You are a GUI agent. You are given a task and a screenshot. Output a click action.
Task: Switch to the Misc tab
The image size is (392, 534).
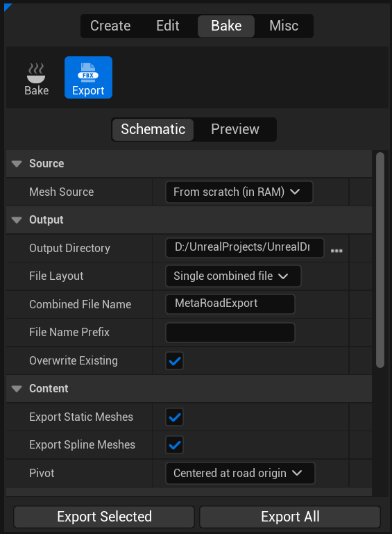(284, 26)
